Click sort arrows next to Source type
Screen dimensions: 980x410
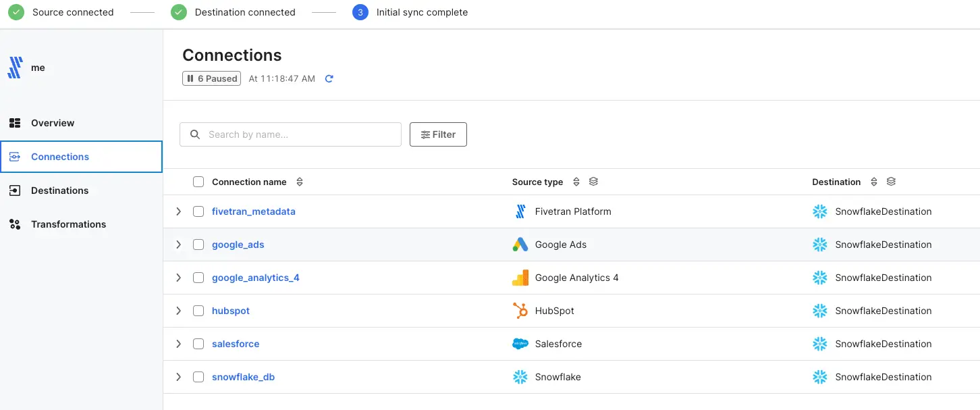(x=576, y=182)
